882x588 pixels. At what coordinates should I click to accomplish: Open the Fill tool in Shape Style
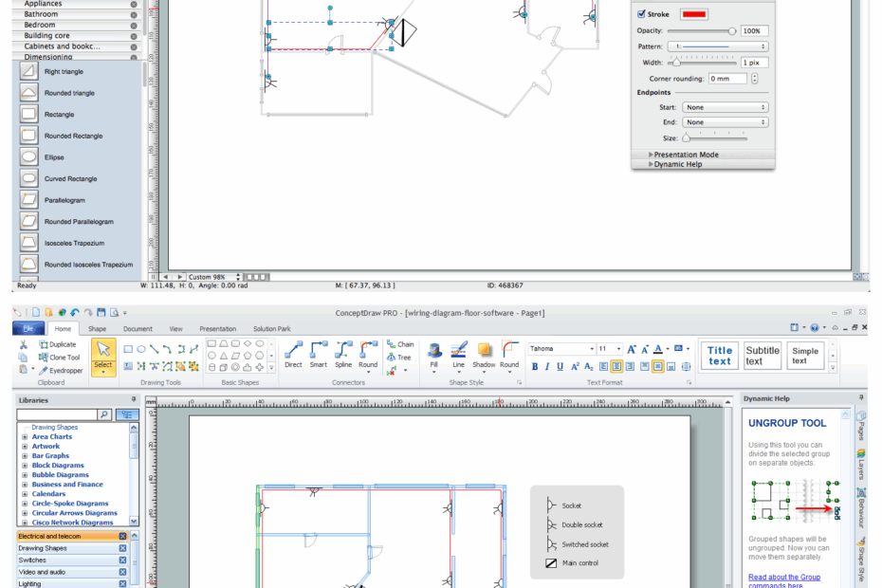pyautogui.click(x=434, y=351)
